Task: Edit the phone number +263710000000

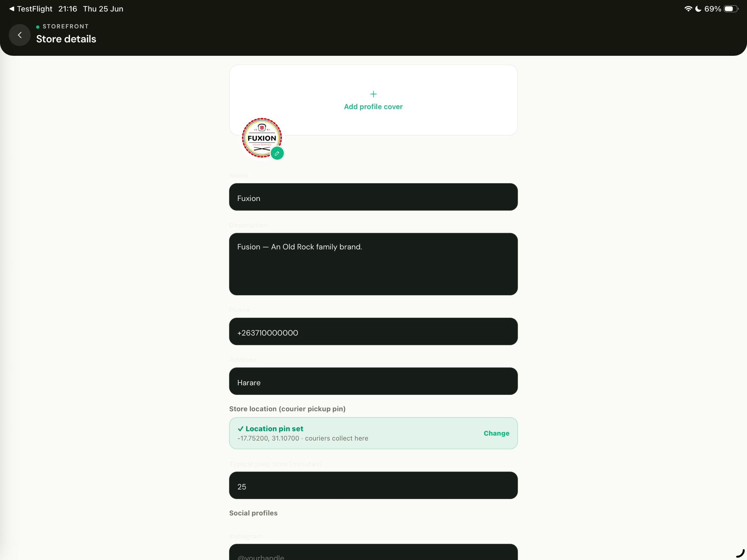Action: point(373,331)
